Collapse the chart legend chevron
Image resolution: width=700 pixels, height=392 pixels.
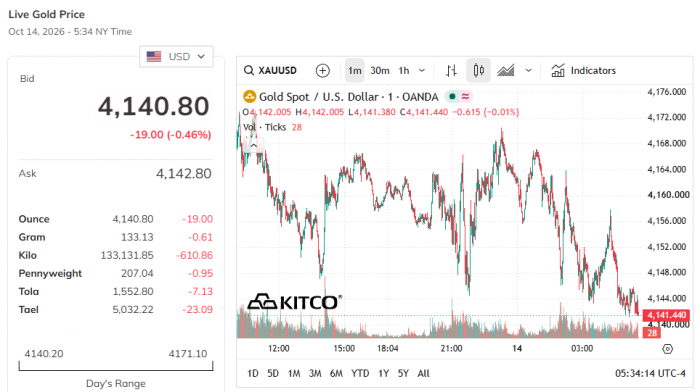point(254,146)
